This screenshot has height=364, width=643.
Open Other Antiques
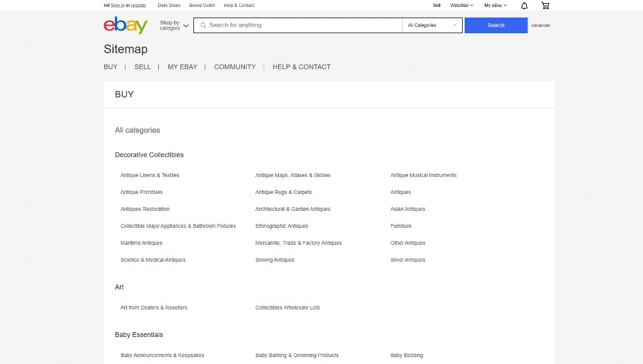tap(408, 243)
